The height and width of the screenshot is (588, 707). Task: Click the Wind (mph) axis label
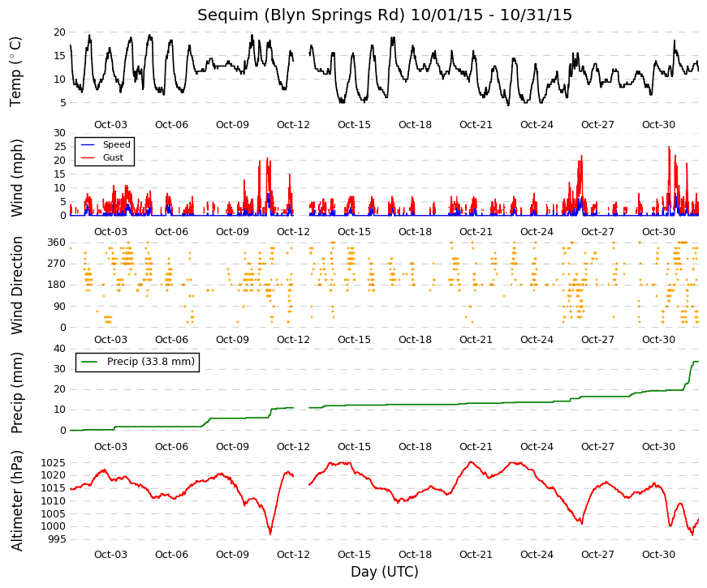point(15,178)
